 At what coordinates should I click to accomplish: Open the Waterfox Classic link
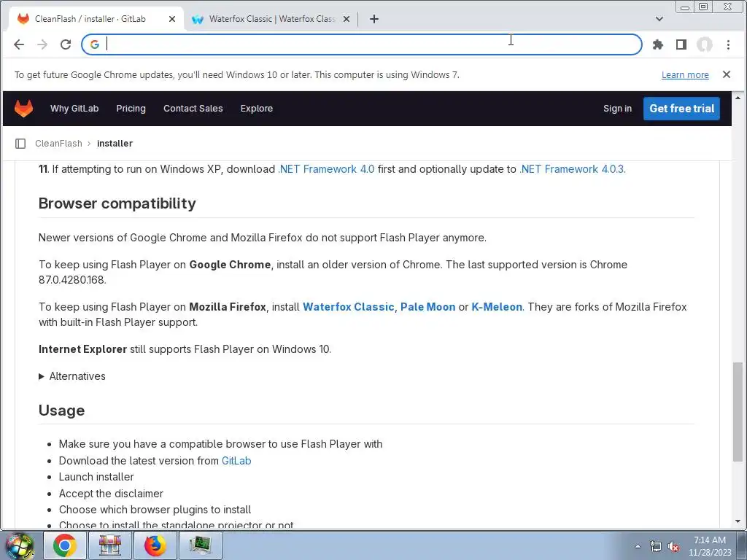[x=348, y=307]
